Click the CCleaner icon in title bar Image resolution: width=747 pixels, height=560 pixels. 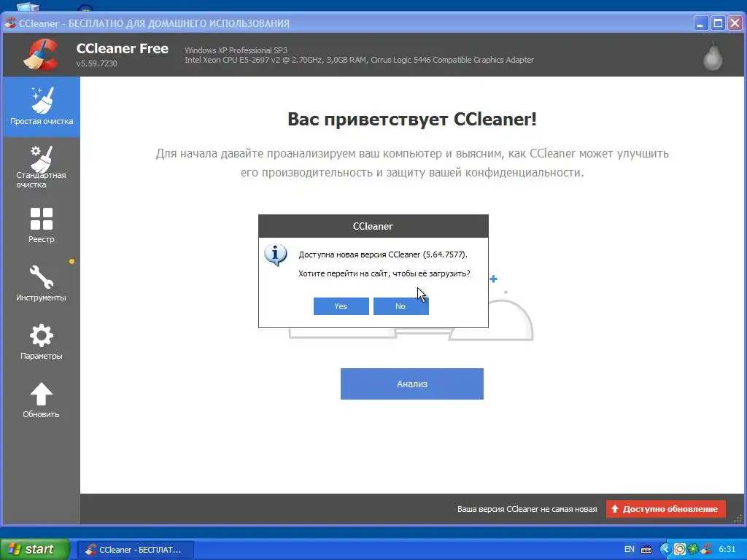(10, 23)
